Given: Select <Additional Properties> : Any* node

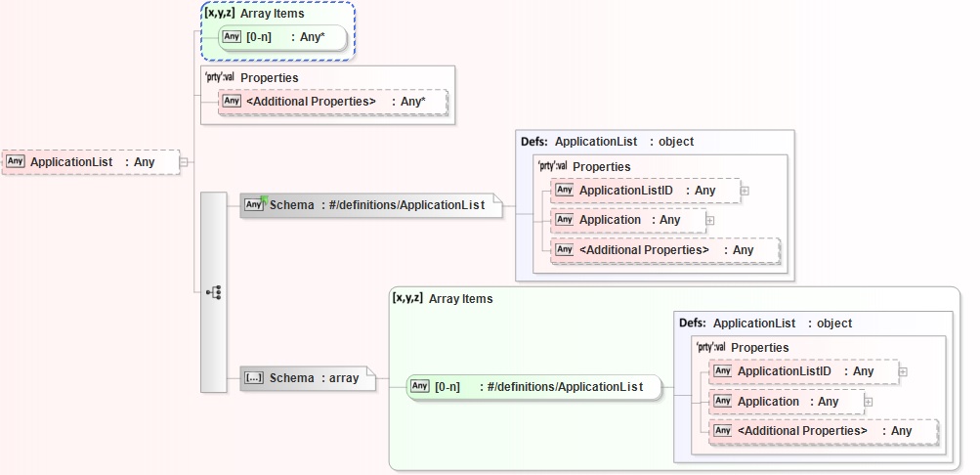Looking at the screenshot, I should point(331,101).
